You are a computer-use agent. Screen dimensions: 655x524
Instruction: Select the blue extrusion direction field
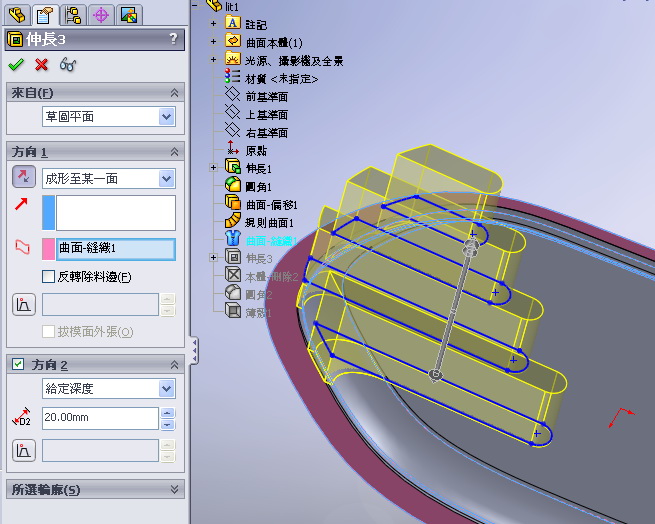(x=116, y=213)
